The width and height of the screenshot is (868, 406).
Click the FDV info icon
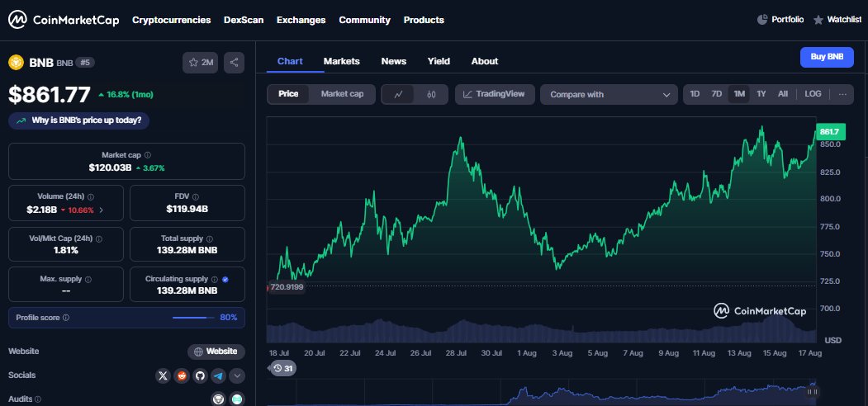pyautogui.click(x=196, y=196)
